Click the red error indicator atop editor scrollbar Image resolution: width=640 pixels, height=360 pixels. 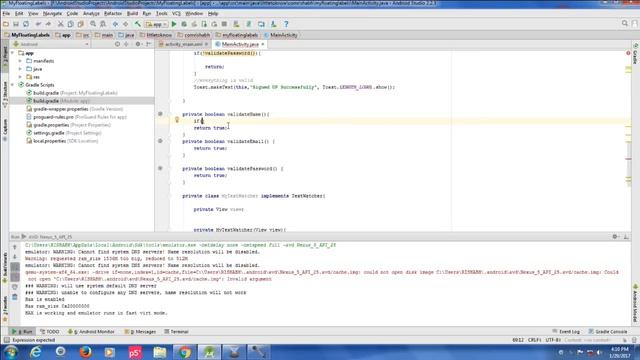(x=628, y=53)
